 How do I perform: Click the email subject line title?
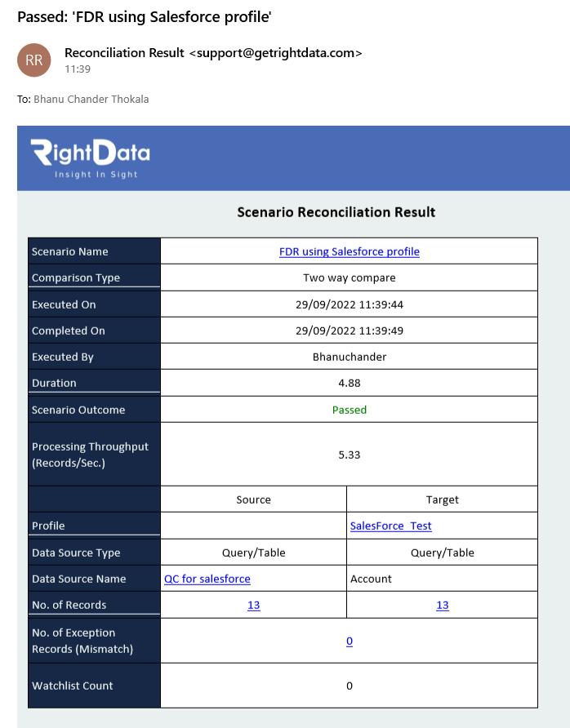tap(145, 16)
